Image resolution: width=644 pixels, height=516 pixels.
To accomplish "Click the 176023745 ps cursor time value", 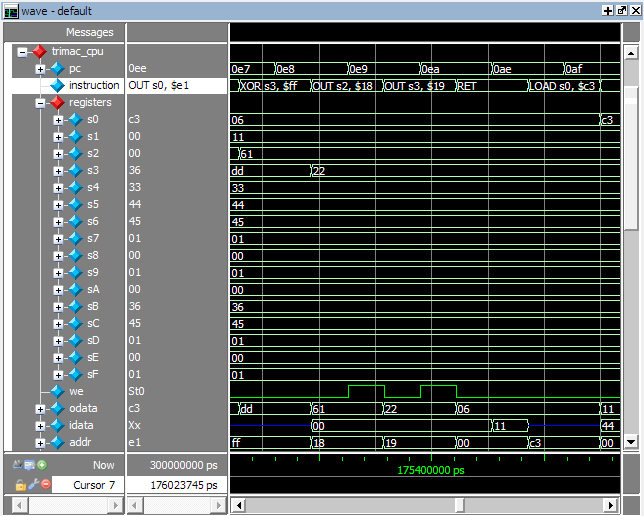I will (176, 485).
